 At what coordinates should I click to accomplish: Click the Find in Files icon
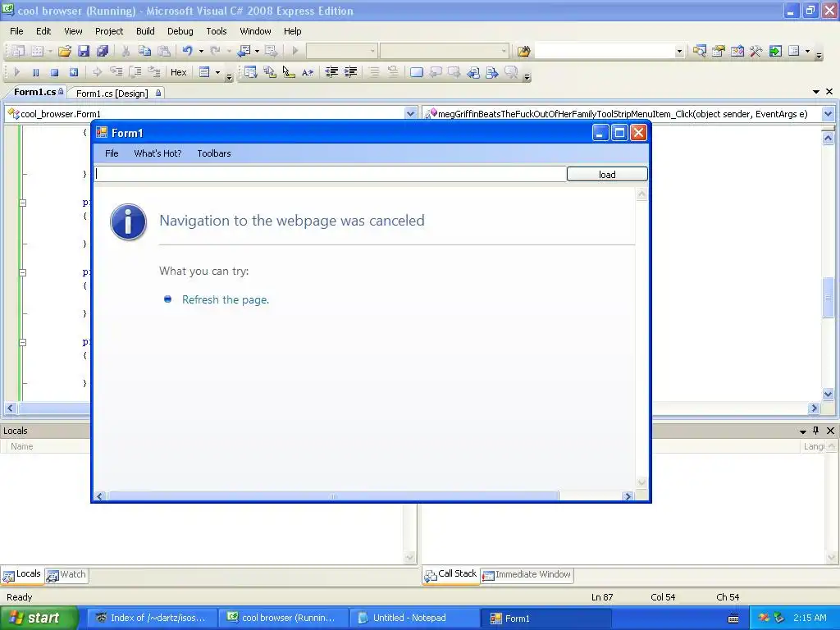[524, 51]
